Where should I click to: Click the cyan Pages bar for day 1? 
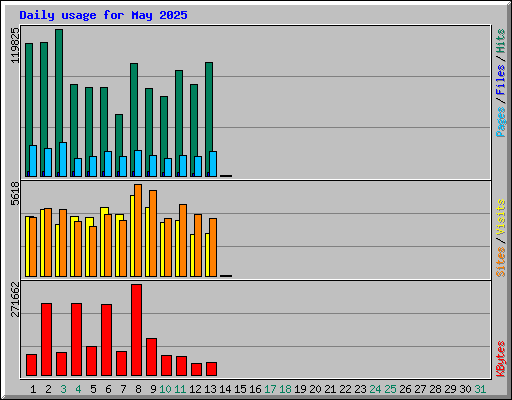click(33, 161)
